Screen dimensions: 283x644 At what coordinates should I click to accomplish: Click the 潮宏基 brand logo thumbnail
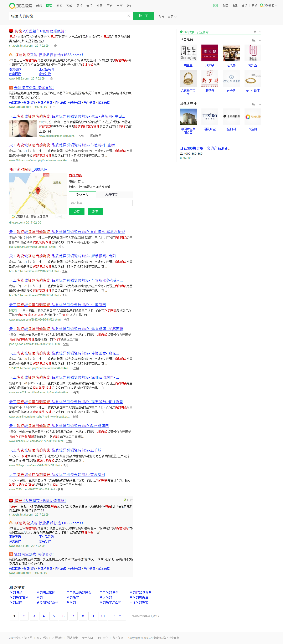253,53
